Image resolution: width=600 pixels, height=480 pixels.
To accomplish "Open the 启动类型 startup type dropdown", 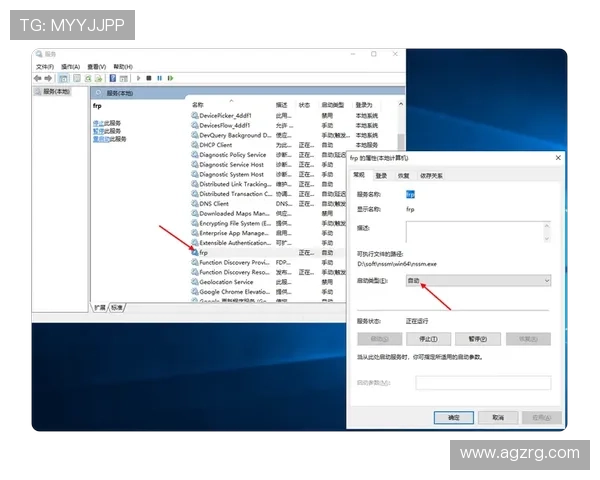I will (477, 282).
